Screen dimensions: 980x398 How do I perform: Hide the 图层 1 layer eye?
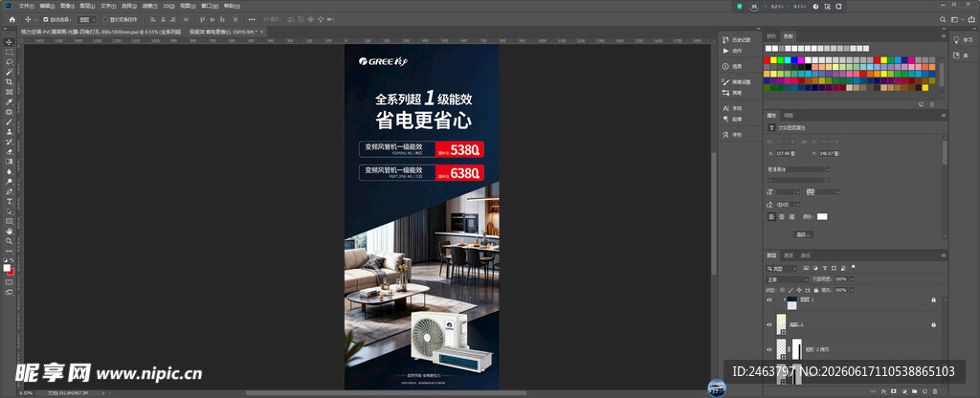pyautogui.click(x=769, y=299)
